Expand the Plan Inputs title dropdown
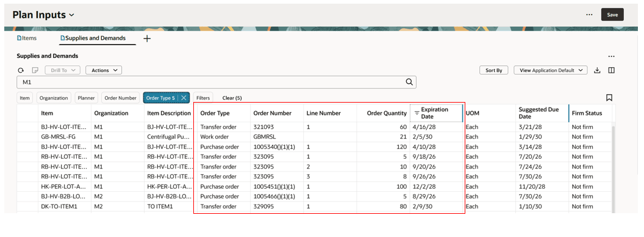The height and width of the screenshot is (237, 644). point(71,15)
